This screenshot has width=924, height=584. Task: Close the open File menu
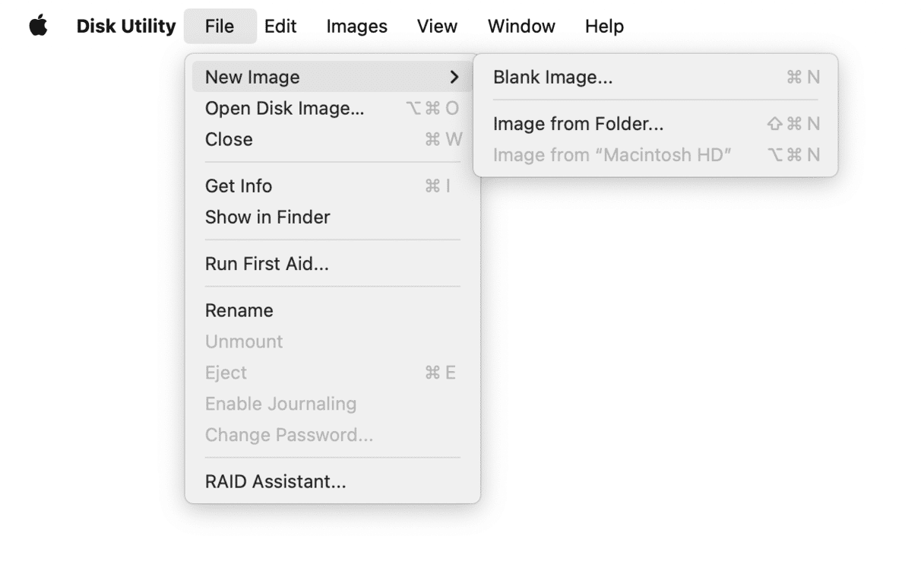pos(220,26)
